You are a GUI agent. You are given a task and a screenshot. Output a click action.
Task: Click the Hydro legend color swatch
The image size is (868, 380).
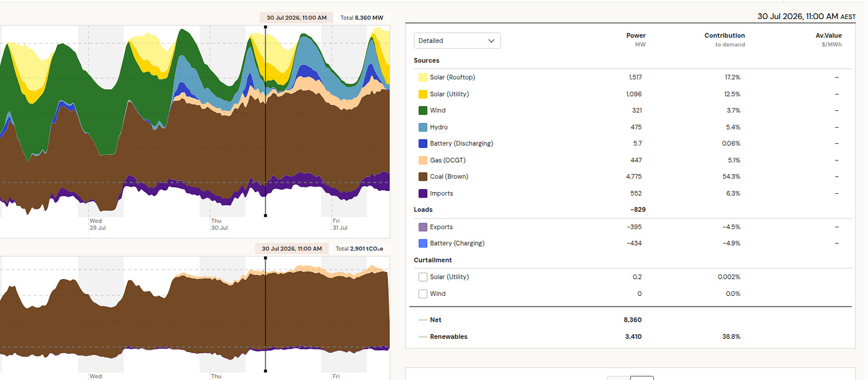(x=423, y=127)
